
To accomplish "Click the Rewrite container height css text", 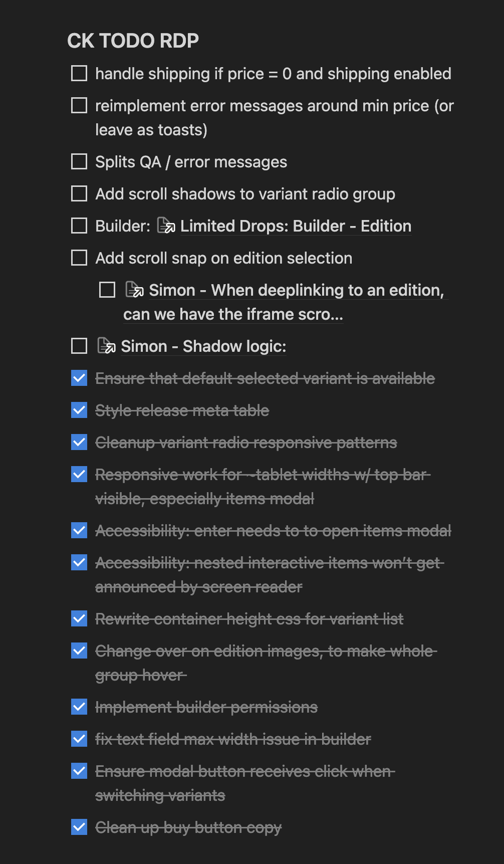I will (249, 619).
